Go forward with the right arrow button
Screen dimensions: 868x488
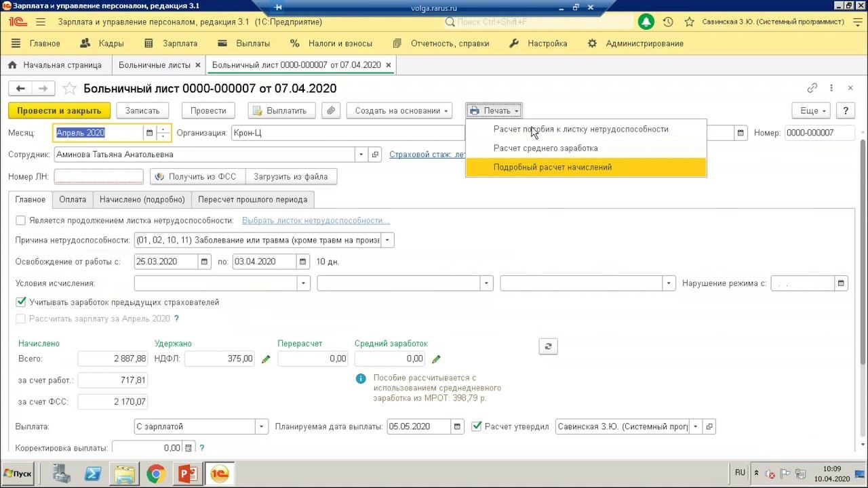(x=43, y=88)
